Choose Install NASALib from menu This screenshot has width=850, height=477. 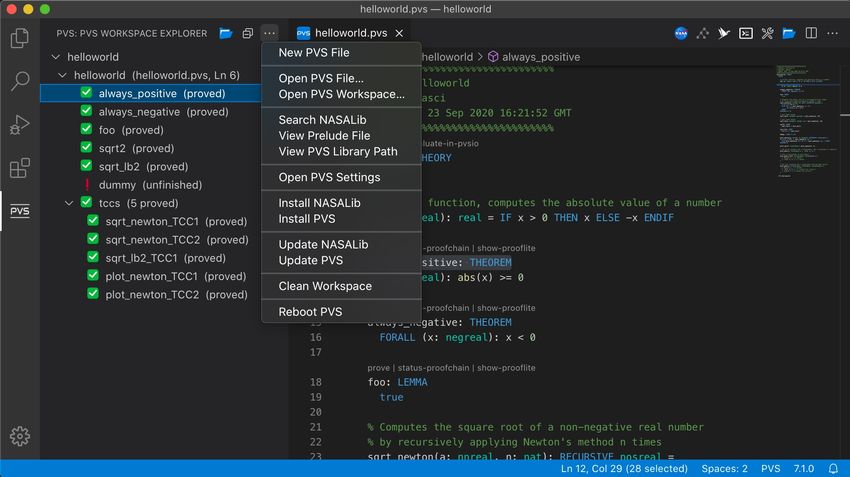click(342, 203)
